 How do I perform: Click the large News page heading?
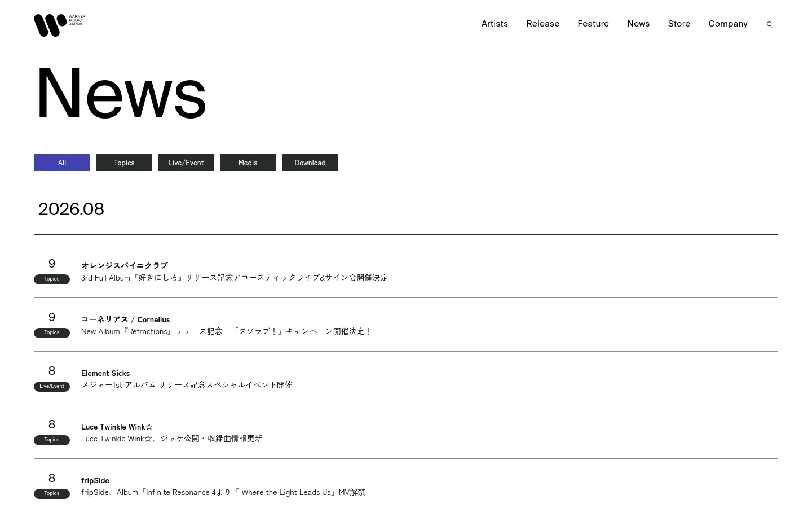pos(121,94)
